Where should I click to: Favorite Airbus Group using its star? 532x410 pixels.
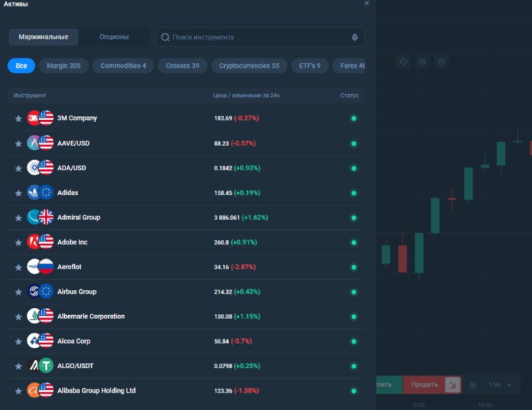19,292
